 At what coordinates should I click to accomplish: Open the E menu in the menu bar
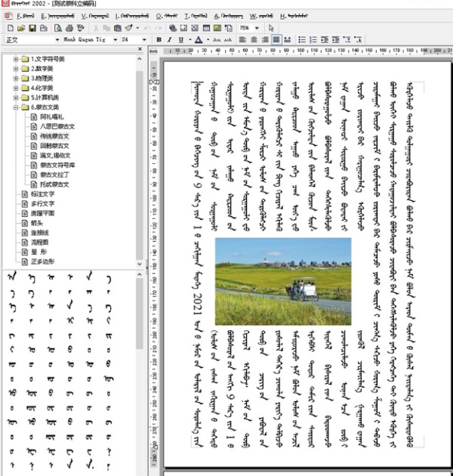[x=57, y=16]
